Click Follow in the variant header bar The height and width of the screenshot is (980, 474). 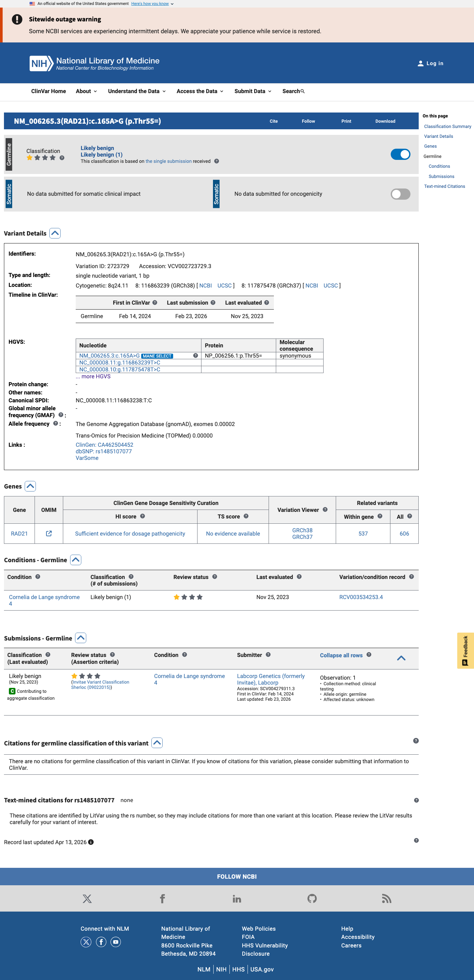(x=308, y=121)
